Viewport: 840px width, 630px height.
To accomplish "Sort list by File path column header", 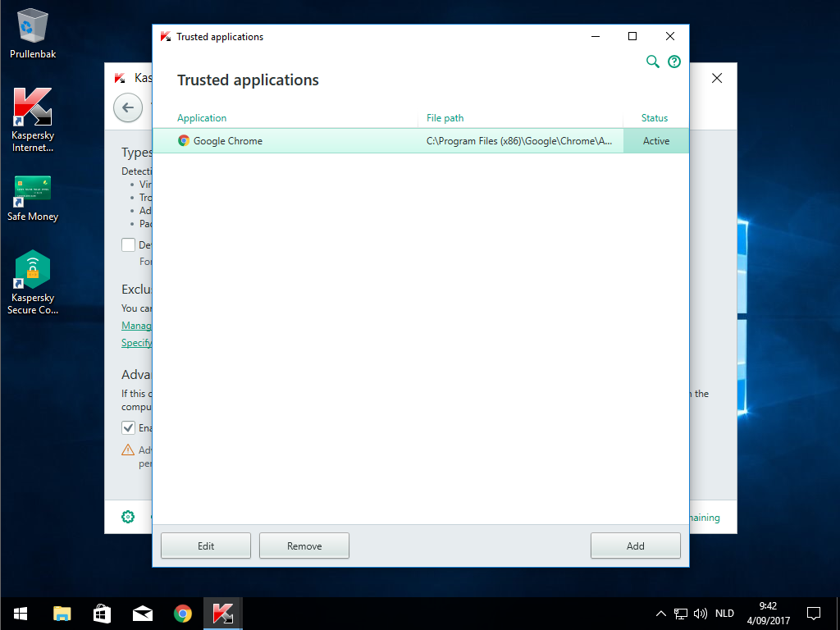I will coord(445,118).
